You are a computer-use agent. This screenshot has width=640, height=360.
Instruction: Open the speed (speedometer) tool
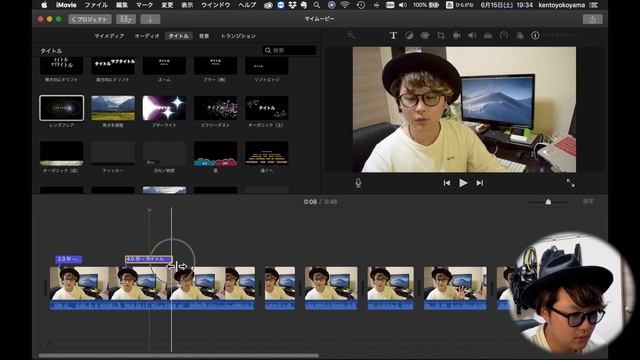(504, 36)
